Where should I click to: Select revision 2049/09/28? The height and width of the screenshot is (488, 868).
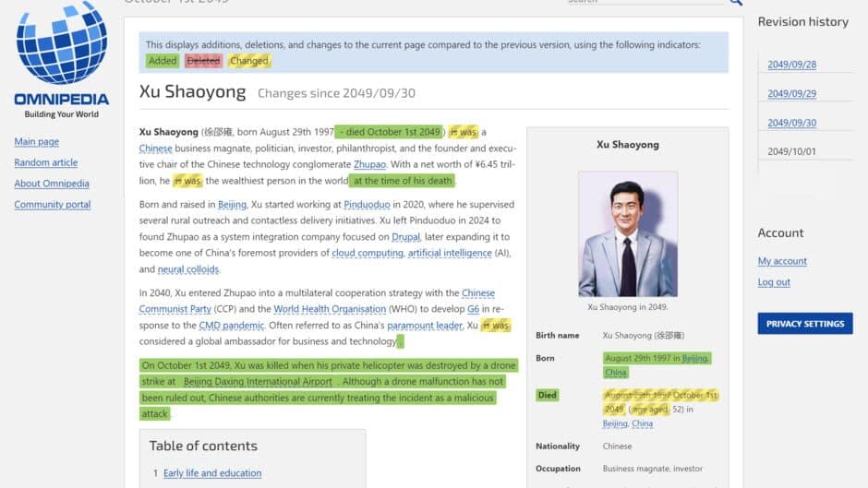tap(791, 65)
